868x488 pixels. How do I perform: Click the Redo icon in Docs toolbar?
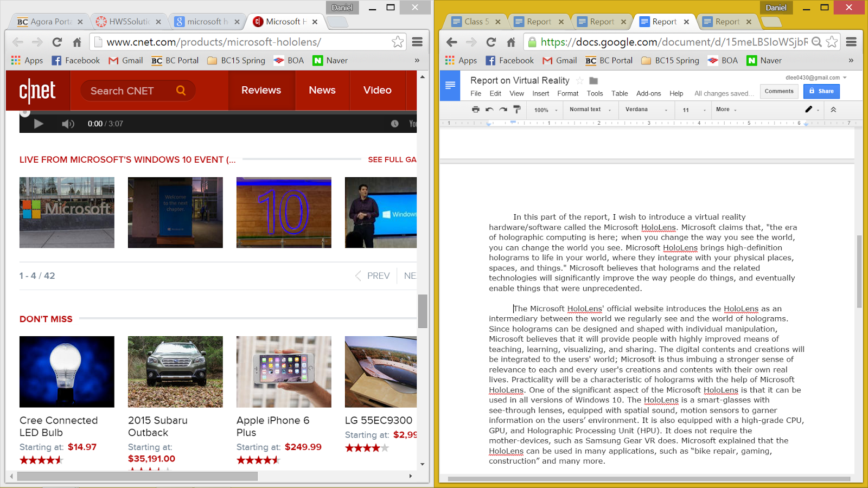(x=503, y=110)
